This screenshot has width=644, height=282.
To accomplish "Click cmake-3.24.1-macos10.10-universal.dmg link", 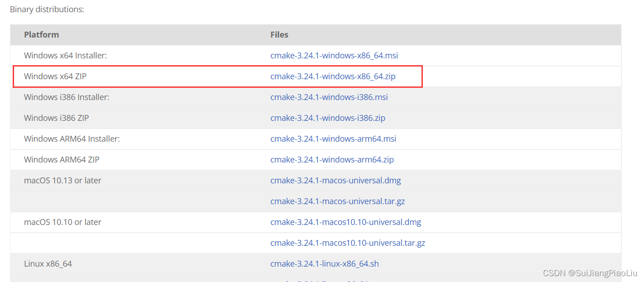I will click(345, 222).
